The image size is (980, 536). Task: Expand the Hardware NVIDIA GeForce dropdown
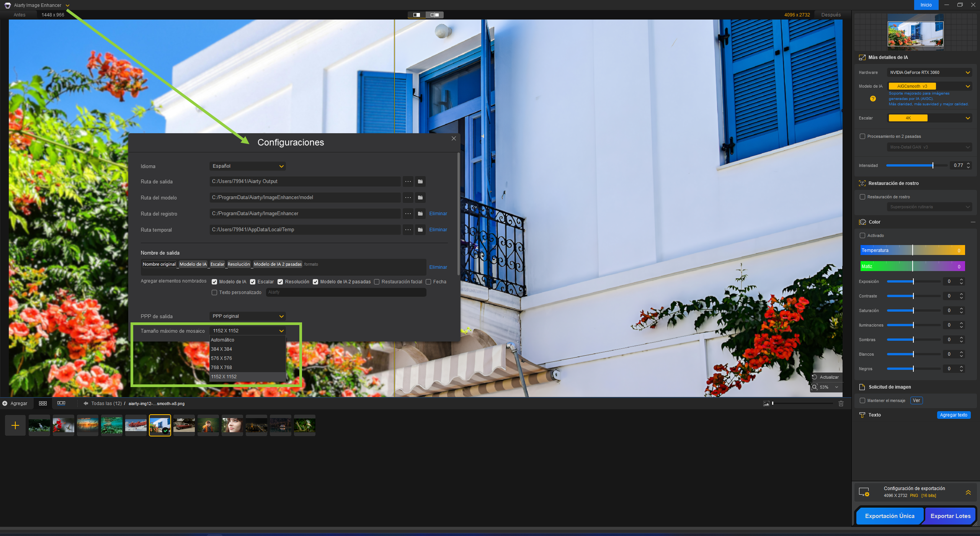929,72
